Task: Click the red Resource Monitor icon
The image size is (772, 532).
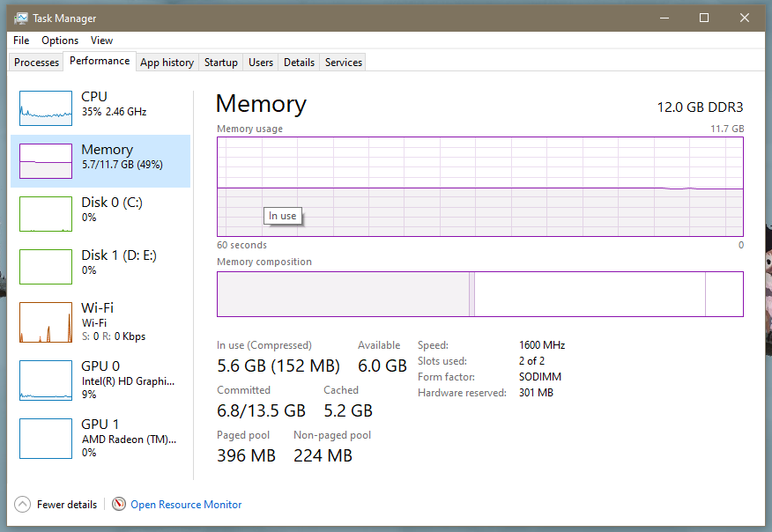Action: pyautogui.click(x=119, y=504)
